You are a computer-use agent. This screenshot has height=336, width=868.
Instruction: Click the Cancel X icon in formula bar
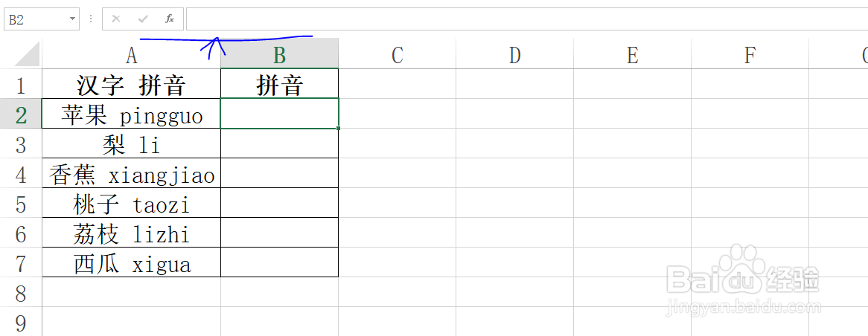[115, 19]
